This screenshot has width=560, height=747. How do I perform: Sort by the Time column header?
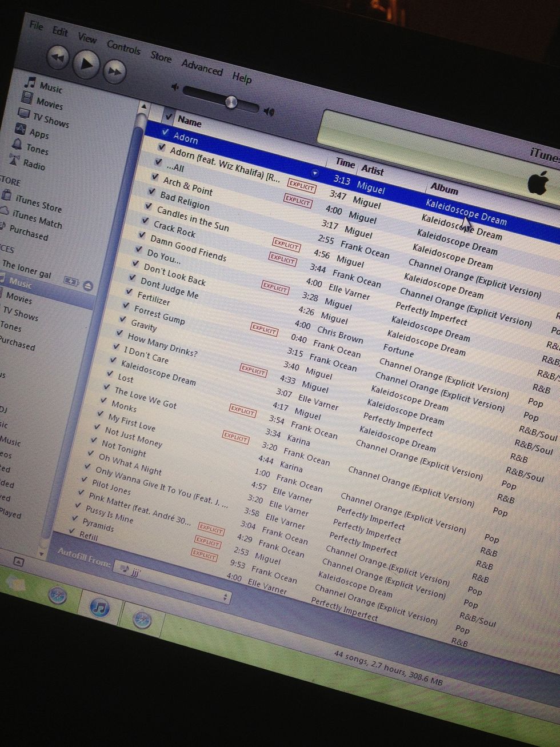[346, 163]
